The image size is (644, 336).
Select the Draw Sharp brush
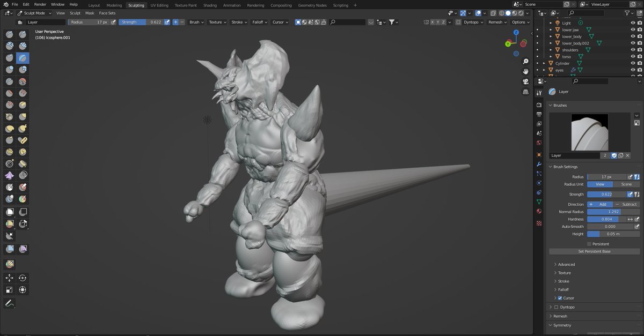[23, 34]
